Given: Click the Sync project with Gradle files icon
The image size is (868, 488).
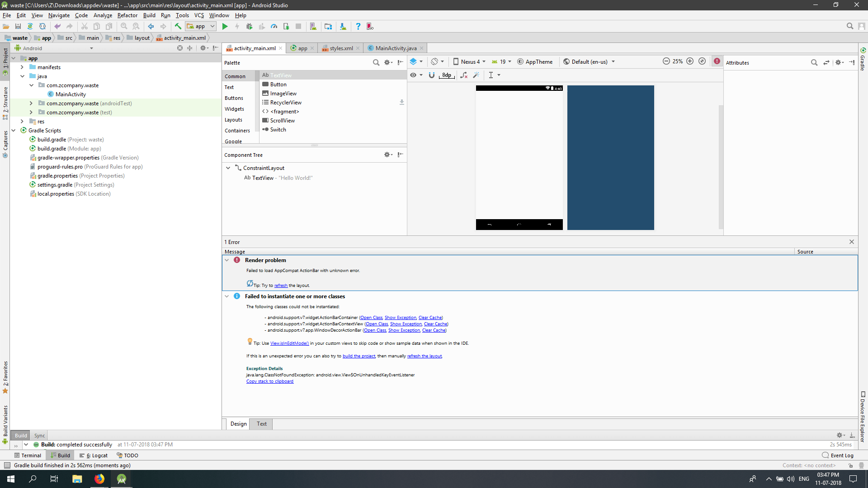Looking at the screenshot, I should 30,27.
